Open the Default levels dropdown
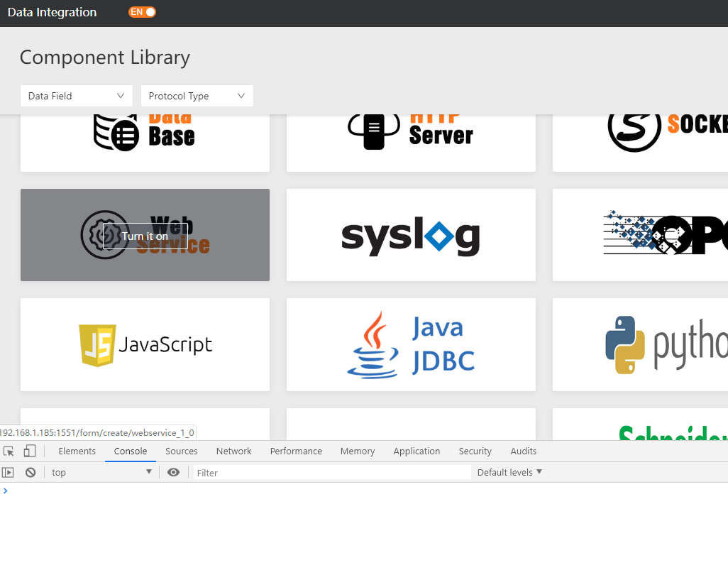 click(509, 472)
